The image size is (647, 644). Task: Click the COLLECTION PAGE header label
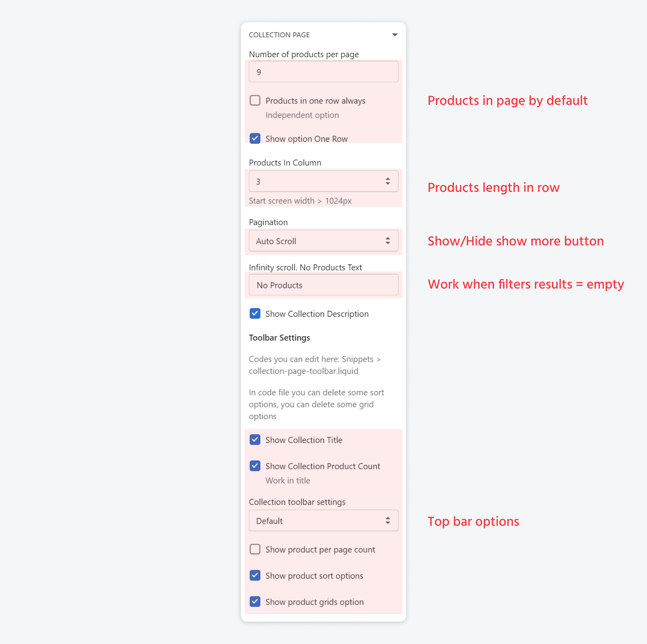[x=279, y=35]
